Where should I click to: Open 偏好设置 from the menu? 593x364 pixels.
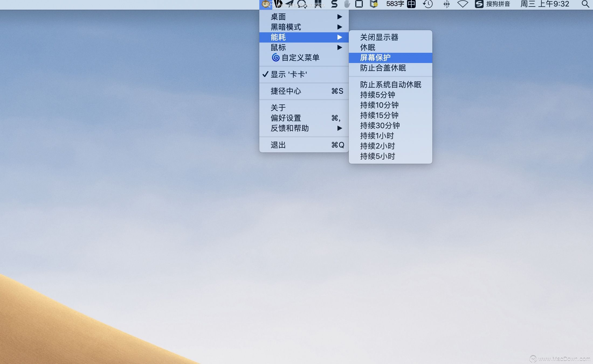click(286, 118)
